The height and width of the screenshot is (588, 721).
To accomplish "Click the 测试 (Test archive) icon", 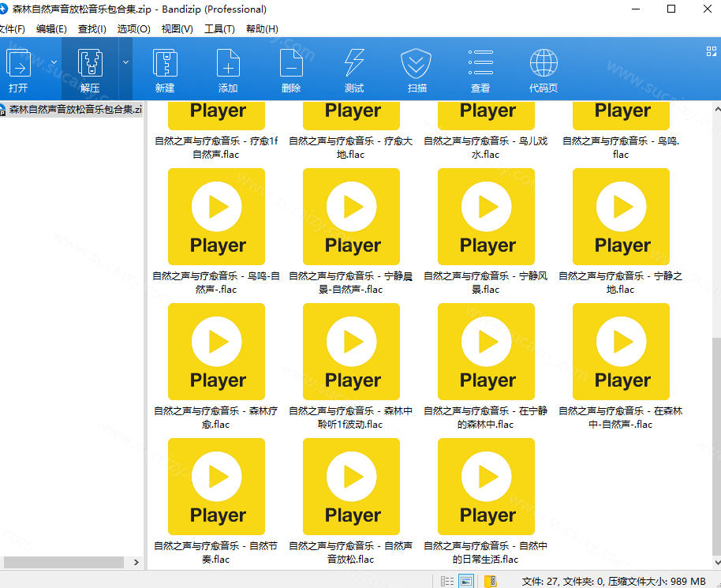I will [x=354, y=63].
